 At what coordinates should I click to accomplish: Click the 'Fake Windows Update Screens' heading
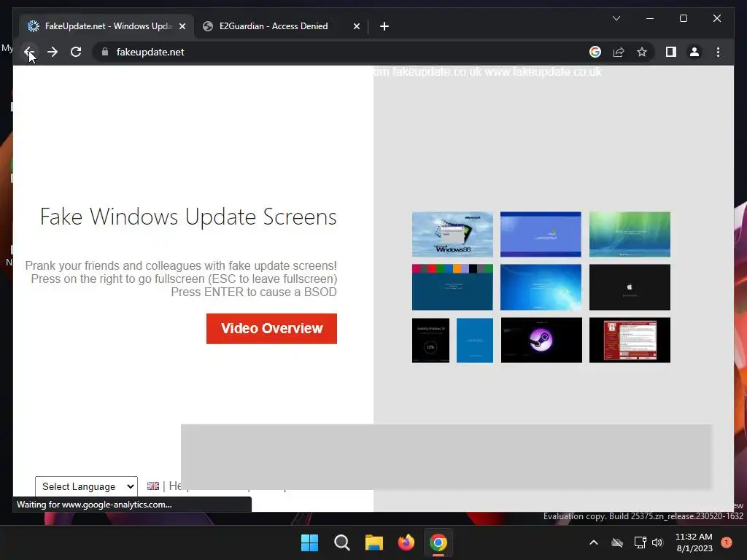188,217
